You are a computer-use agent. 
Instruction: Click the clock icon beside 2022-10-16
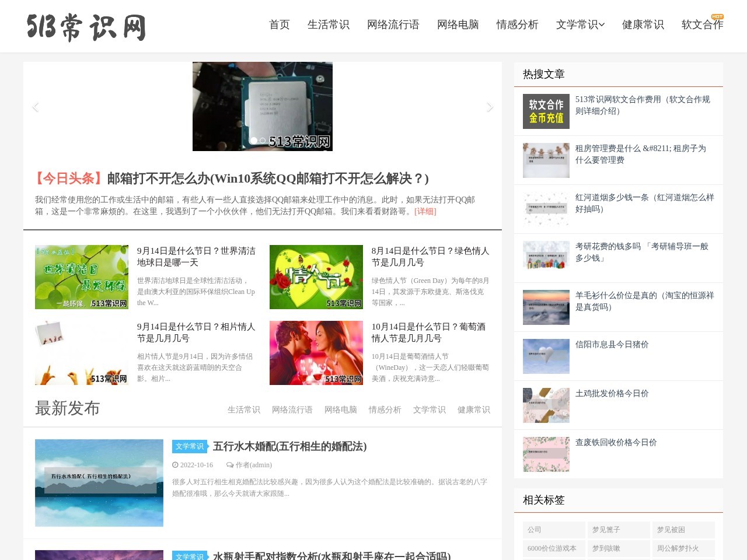click(x=174, y=465)
